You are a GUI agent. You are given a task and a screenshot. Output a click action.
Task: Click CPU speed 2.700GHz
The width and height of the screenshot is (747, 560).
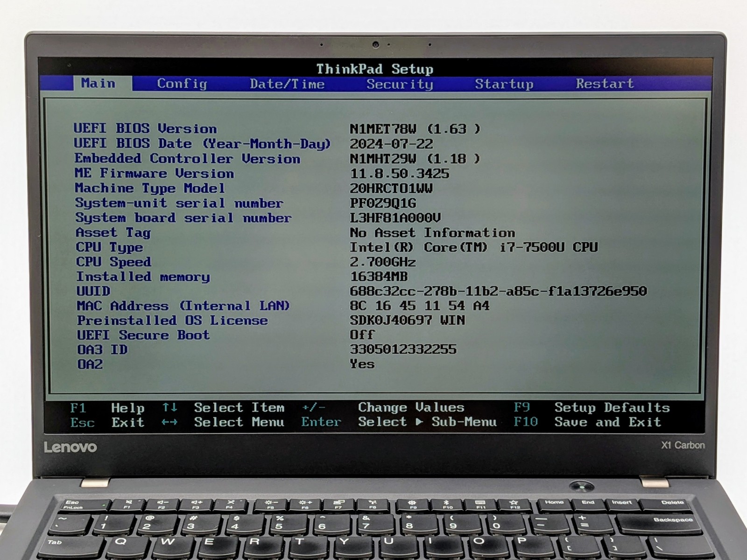click(383, 262)
